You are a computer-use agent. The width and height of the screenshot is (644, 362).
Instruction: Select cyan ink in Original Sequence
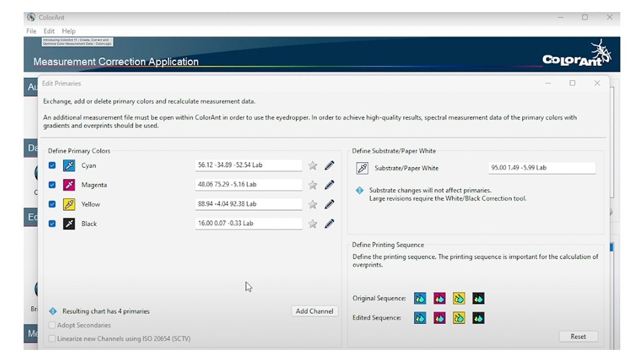coord(420,299)
